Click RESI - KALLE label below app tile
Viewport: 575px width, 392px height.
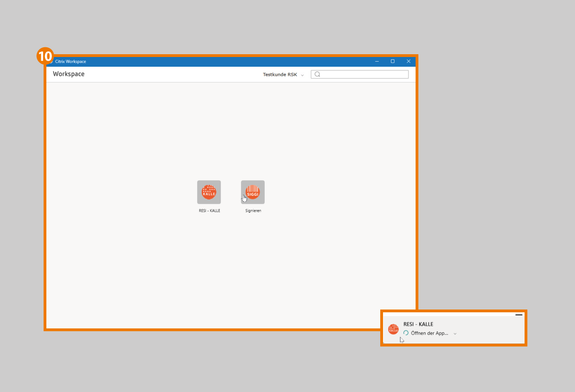pyautogui.click(x=209, y=211)
